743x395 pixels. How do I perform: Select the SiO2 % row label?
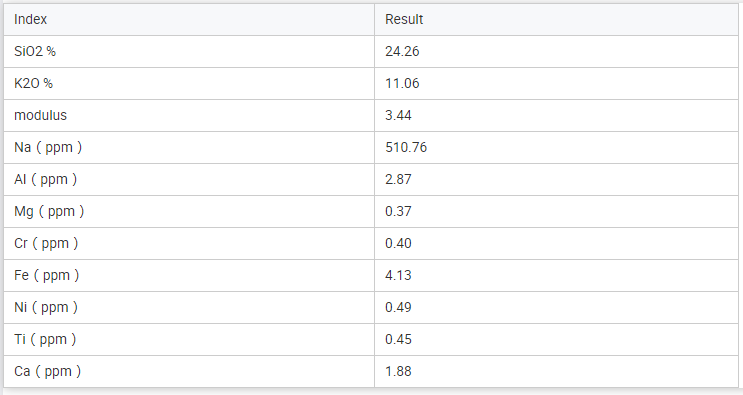[35, 51]
